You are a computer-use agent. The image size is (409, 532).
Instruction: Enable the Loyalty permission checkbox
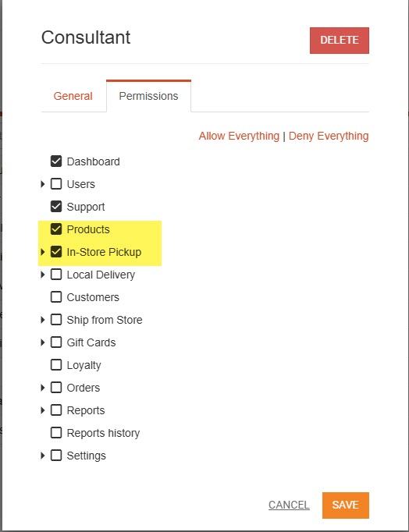56,365
